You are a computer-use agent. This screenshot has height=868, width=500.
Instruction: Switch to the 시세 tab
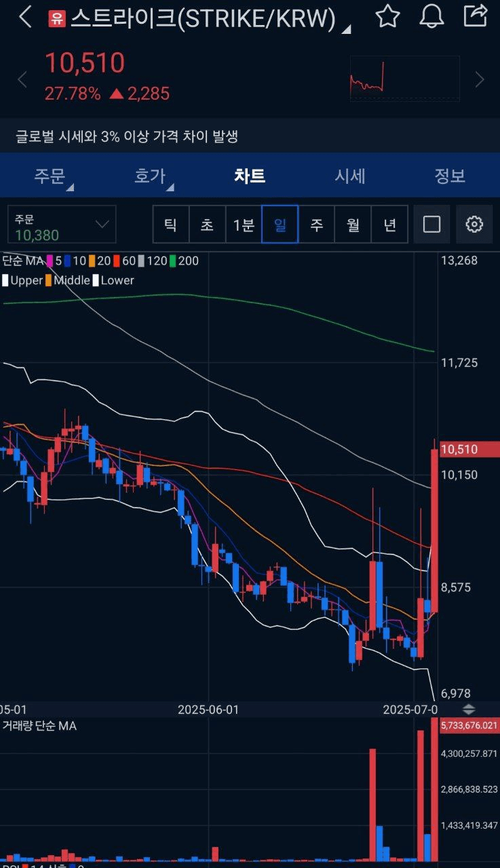coord(350,176)
